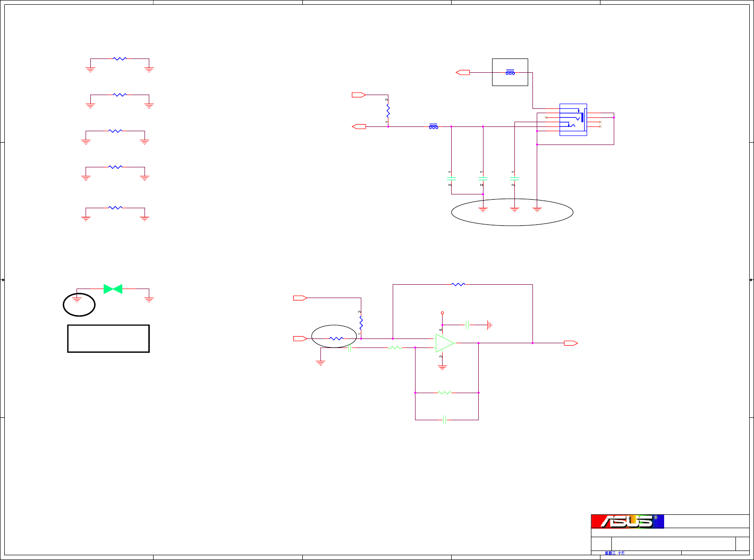Image resolution: width=754 pixels, height=560 pixels.
Task: Select the capacitor at the bottom of the feedback loop
Action: (x=445, y=420)
